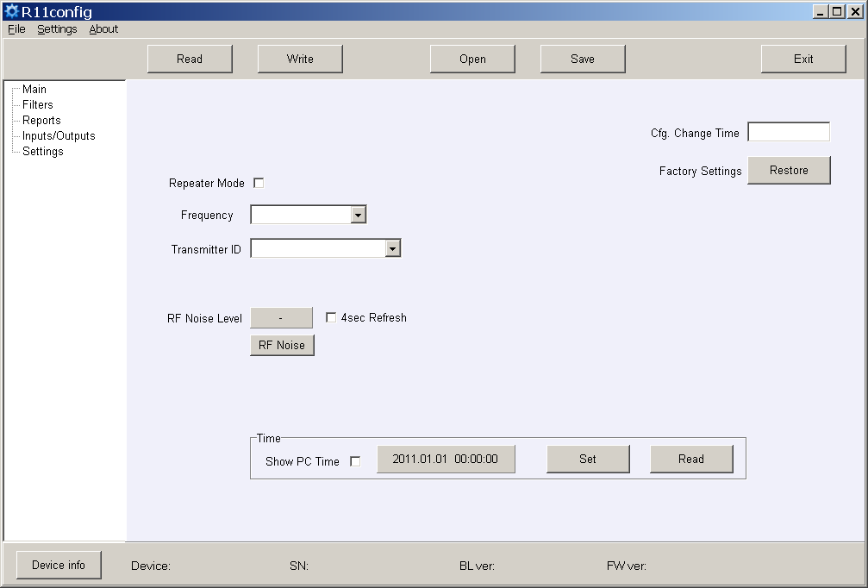
Task: Select Filters in the navigation tree
Action: (x=38, y=104)
